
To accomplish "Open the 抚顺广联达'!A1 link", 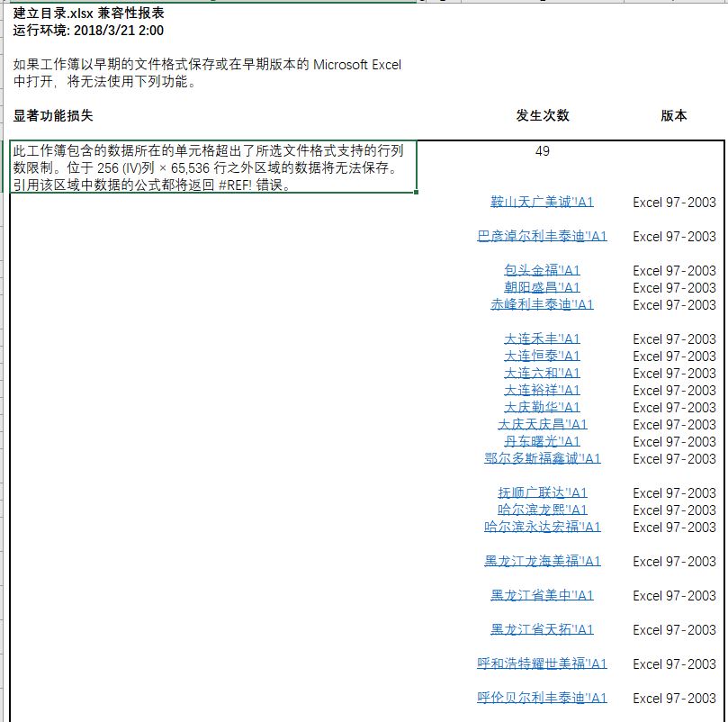I will (x=542, y=493).
